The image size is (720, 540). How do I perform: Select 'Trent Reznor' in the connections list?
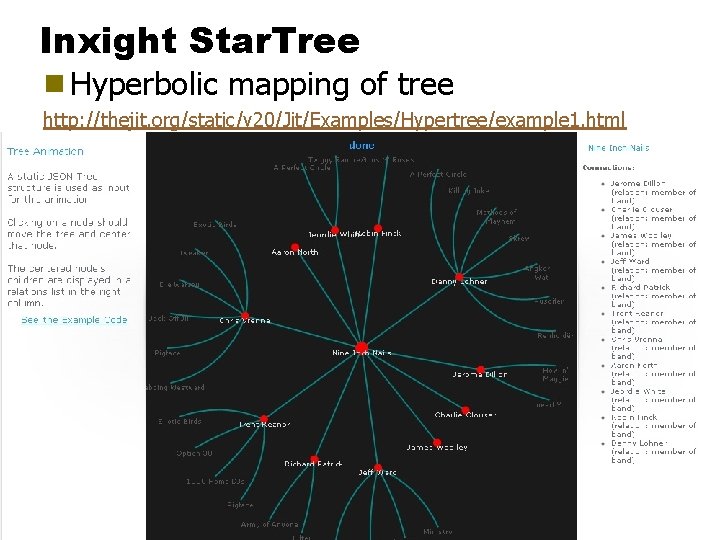637,314
